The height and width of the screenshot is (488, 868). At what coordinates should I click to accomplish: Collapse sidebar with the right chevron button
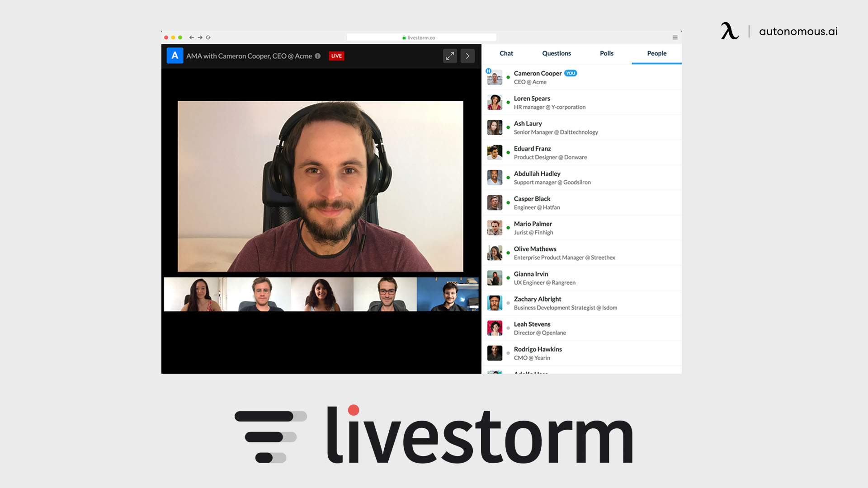click(x=467, y=56)
